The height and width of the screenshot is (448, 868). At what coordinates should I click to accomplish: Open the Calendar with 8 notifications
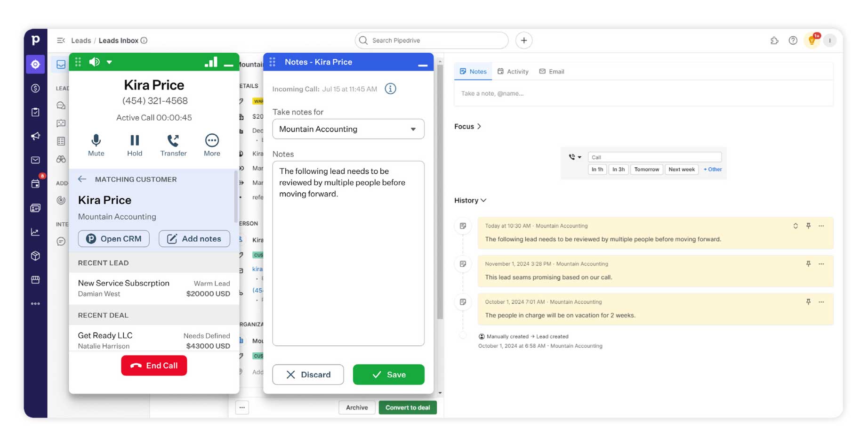coord(35,184)
